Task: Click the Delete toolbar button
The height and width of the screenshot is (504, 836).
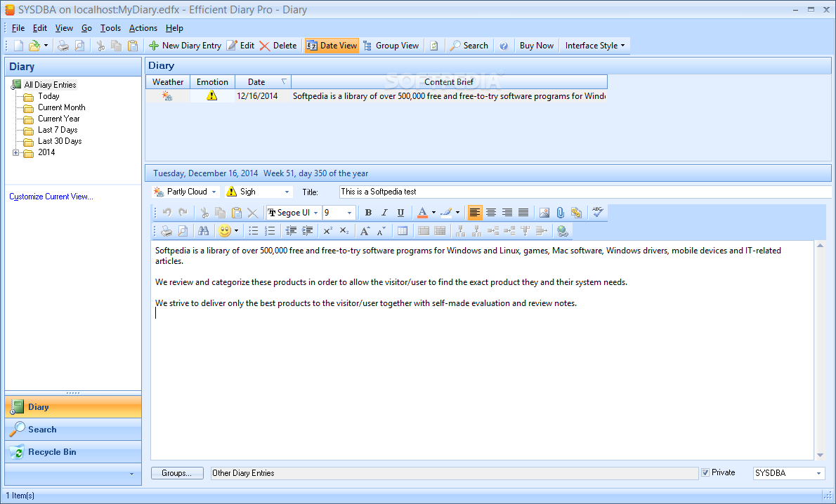Action: 278,46
